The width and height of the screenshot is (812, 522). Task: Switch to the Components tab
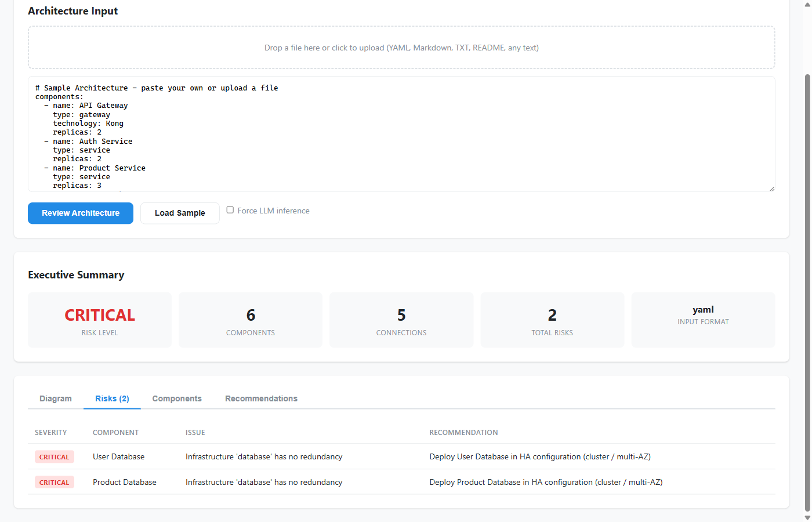177,398
